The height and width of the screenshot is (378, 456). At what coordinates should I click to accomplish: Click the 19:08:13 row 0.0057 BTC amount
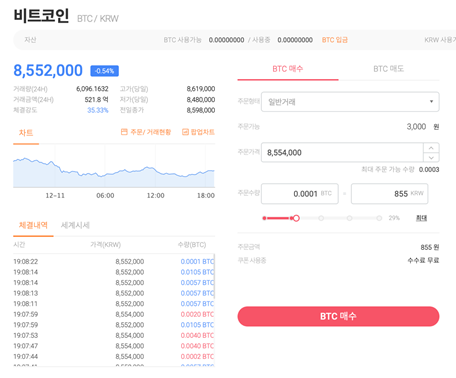197,293
